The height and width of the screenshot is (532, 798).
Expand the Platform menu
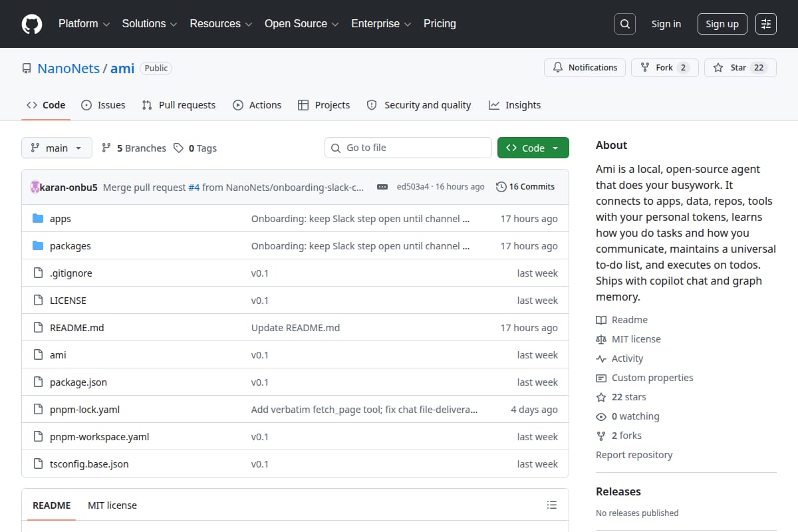tap(84, 24)
